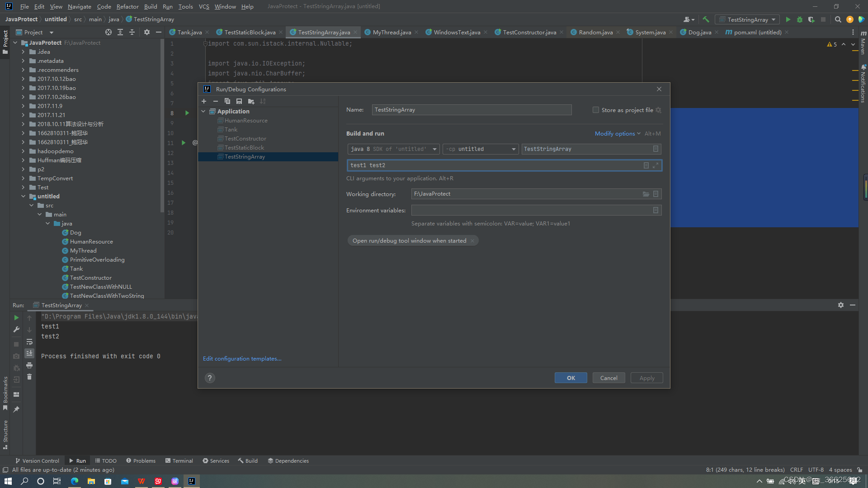Toggle soft-wrap in Run console
The width and height of the screenshot is (868, 488).
[29, 342]
